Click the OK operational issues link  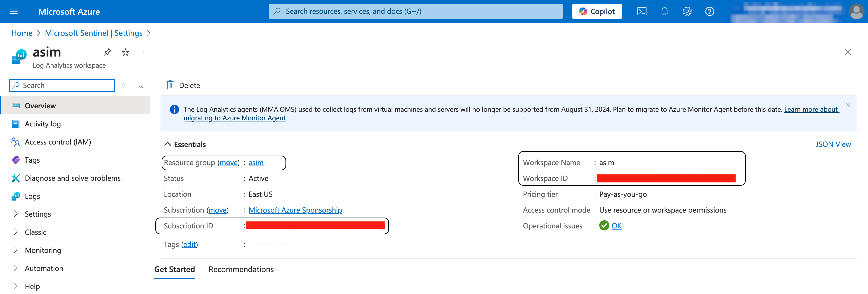616,226
